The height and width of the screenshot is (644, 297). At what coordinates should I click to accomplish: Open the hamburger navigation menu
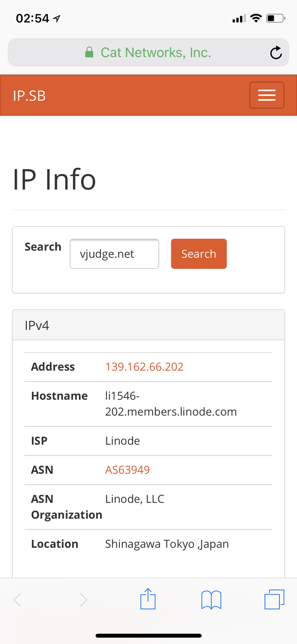tap(266, 95)
